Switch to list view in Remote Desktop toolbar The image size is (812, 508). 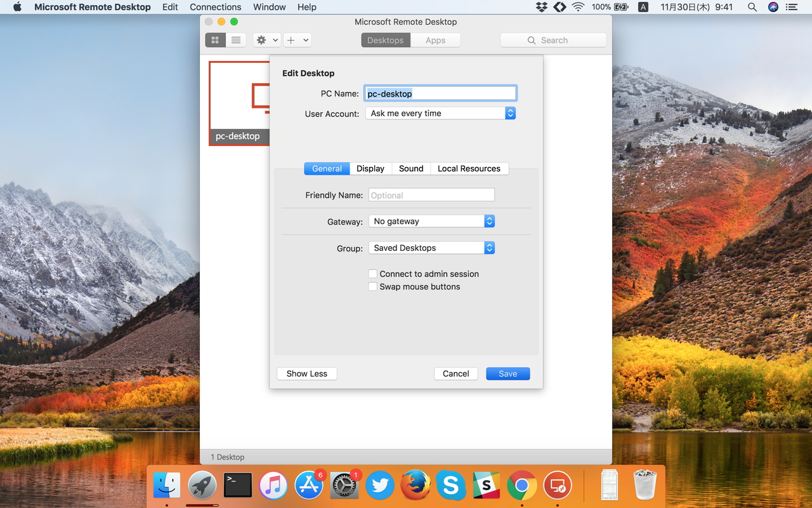235,40
